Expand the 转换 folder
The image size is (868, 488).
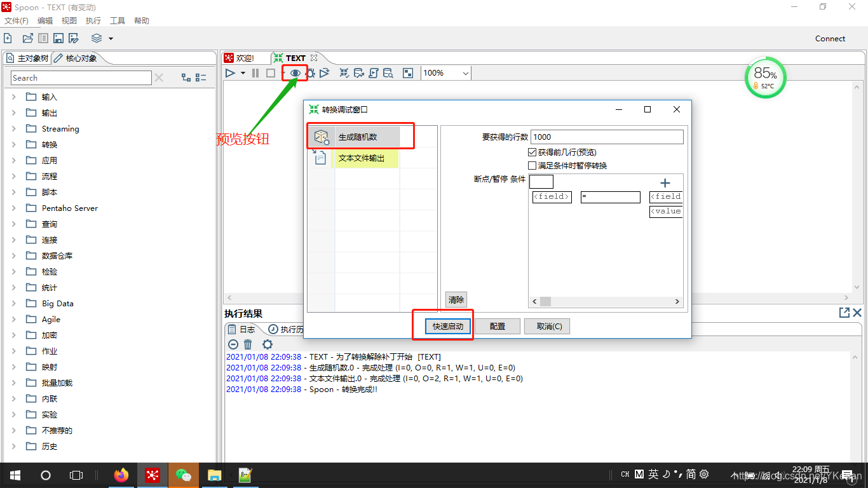click(x=14, y=144)
